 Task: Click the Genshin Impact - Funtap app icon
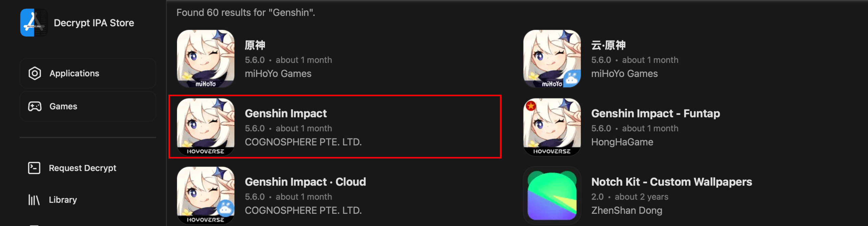click(552, 127)
